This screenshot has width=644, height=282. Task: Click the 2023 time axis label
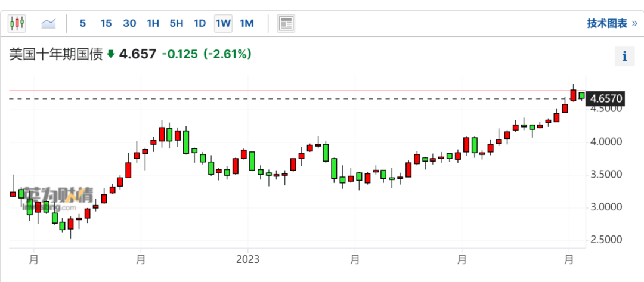[247, 259]
